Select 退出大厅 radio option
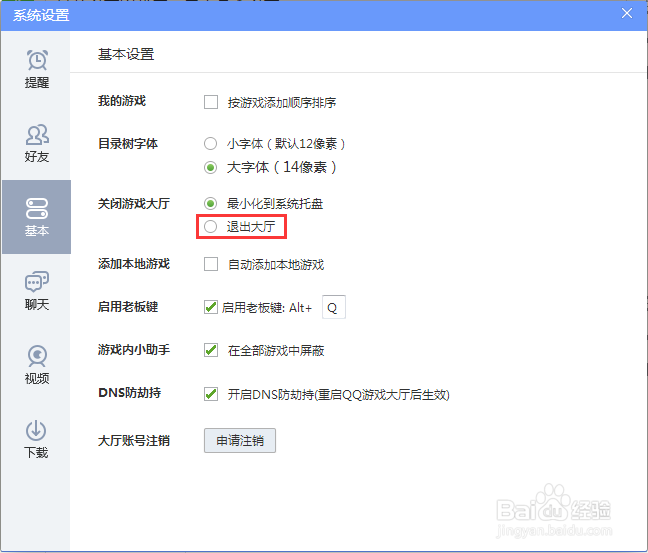Image resolution: width=648 pixels, height=553 pixels. tap(210, 226)
